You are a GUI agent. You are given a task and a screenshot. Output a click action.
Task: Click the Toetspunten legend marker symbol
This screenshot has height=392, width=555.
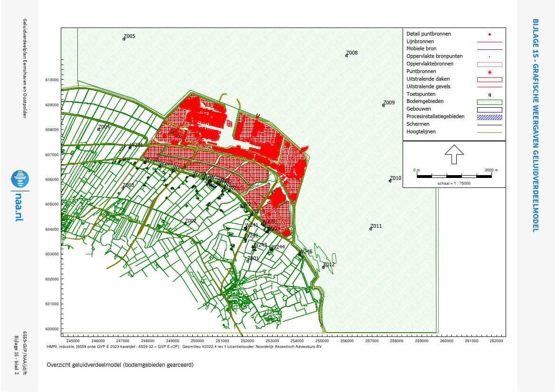489,94
